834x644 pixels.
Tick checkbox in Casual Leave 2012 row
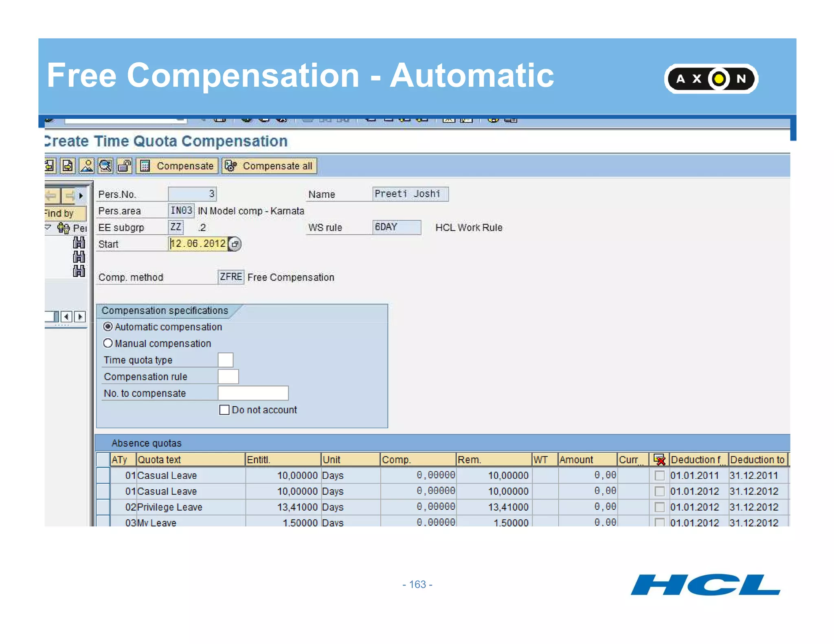659,491
